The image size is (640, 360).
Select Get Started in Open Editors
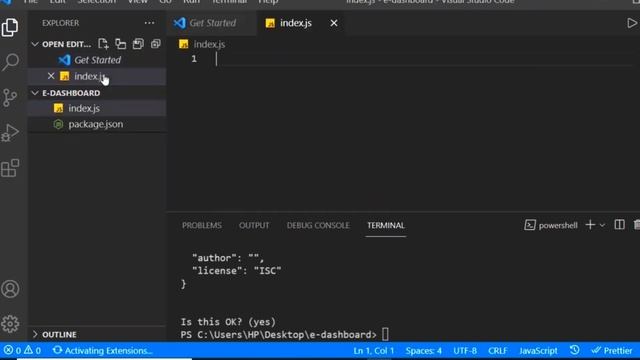97,60
